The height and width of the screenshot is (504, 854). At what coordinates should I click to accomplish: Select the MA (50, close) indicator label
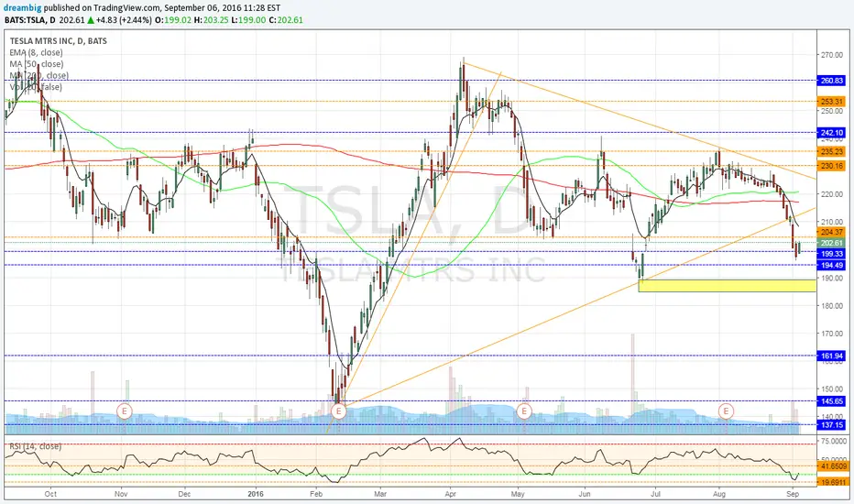(37, 64)
